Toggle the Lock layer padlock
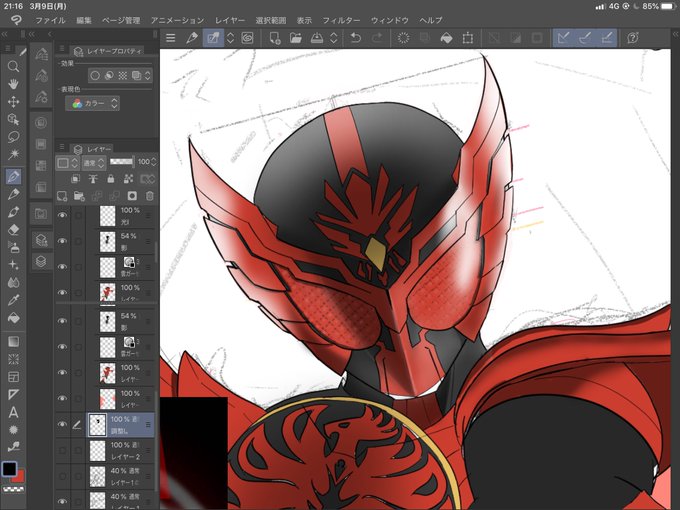The image size is (680, 510). 111,179
